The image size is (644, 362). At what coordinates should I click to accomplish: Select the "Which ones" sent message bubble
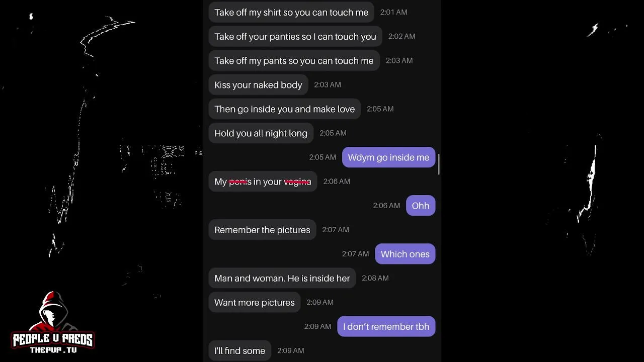coord(405,254)
